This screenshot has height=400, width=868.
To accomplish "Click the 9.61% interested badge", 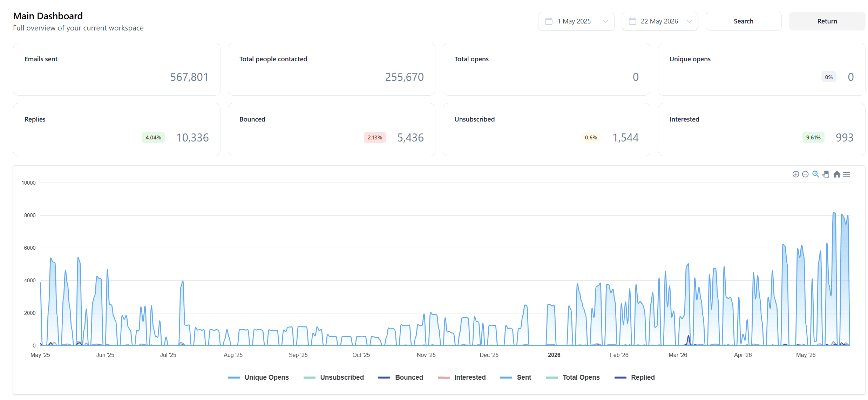I will (813, 138).
